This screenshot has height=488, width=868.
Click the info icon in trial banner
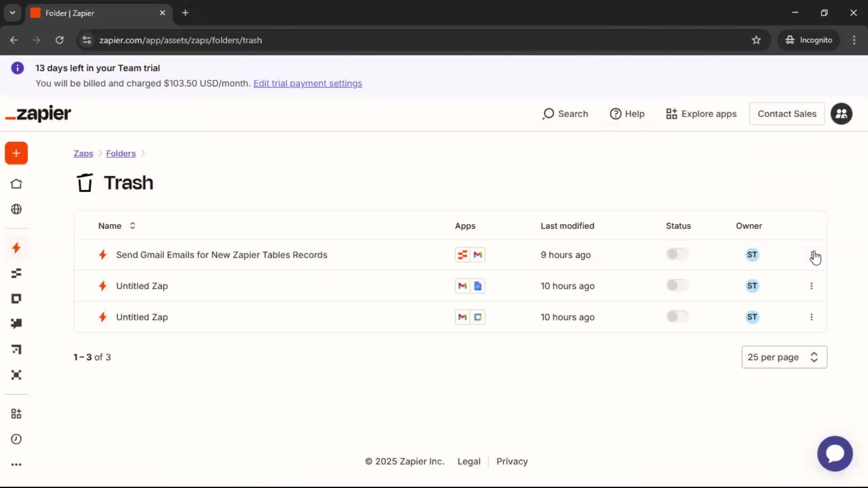pyautogui.click(x=17, y=68)
